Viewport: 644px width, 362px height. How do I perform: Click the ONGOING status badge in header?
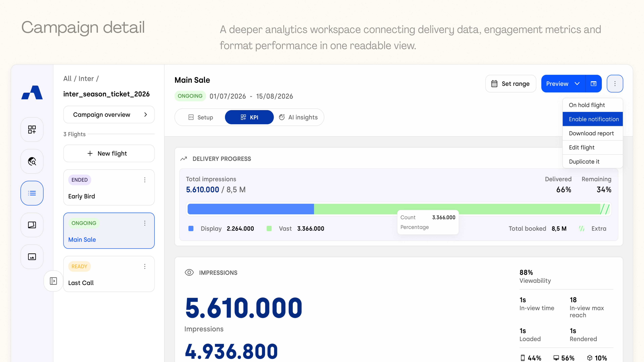pyautogui.click(x=190, y=96)
